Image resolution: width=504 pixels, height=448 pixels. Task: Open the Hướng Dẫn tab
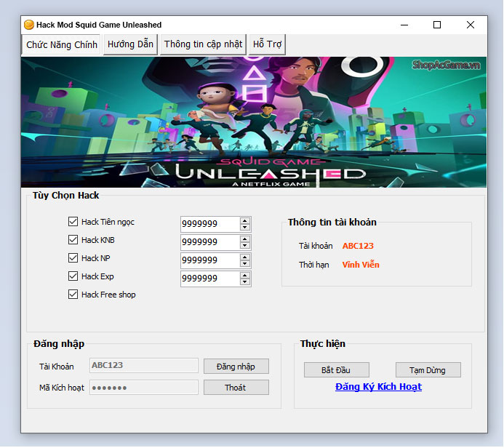[130, 44]
